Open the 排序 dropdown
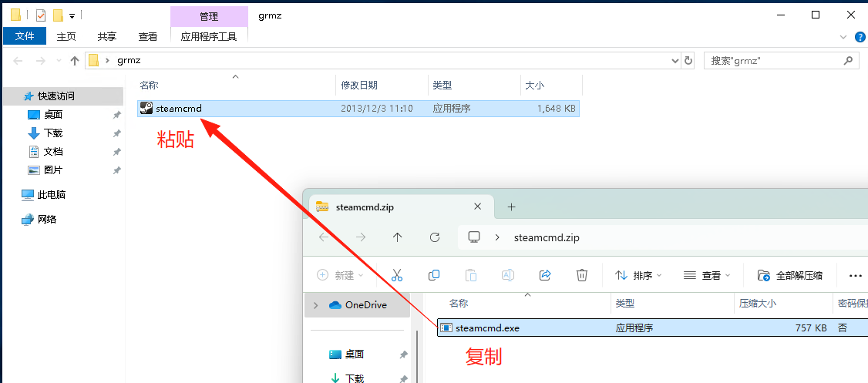The height and width of the screenshot is (383, 868). tap(639, 275)
